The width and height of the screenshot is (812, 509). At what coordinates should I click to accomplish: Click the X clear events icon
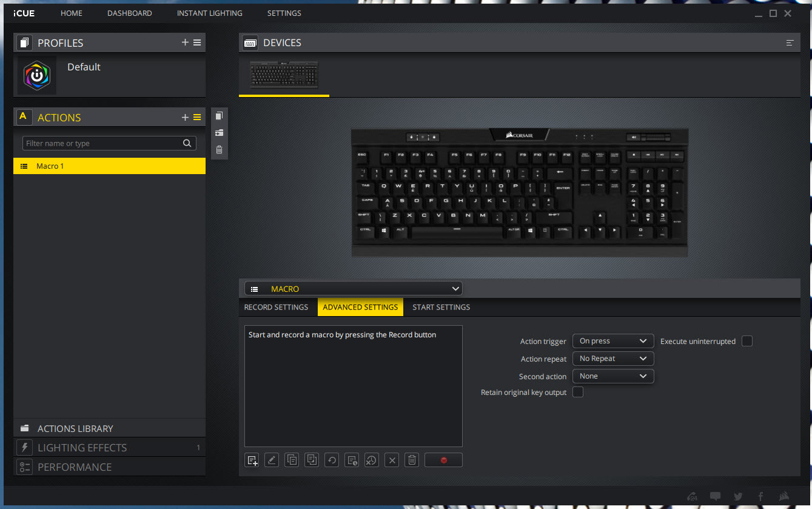(392, 460)
